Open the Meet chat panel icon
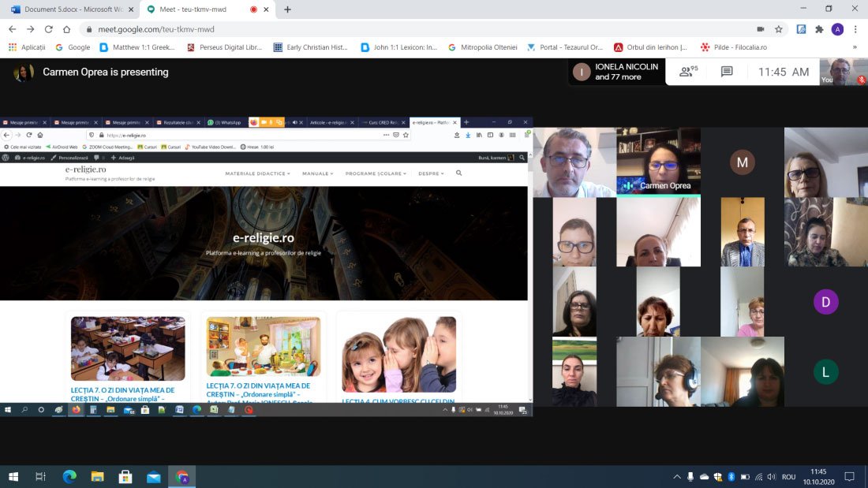The height and width of the screenshot is (488, 868). [x=727, y=71]
